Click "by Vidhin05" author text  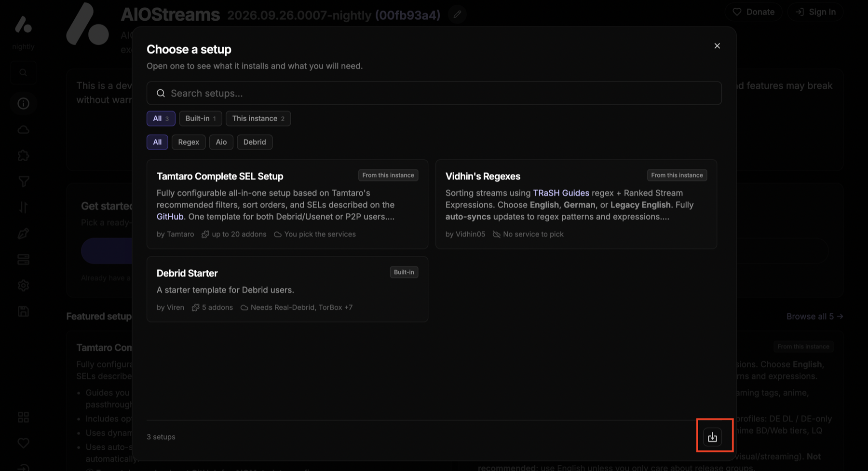(465, 234)
